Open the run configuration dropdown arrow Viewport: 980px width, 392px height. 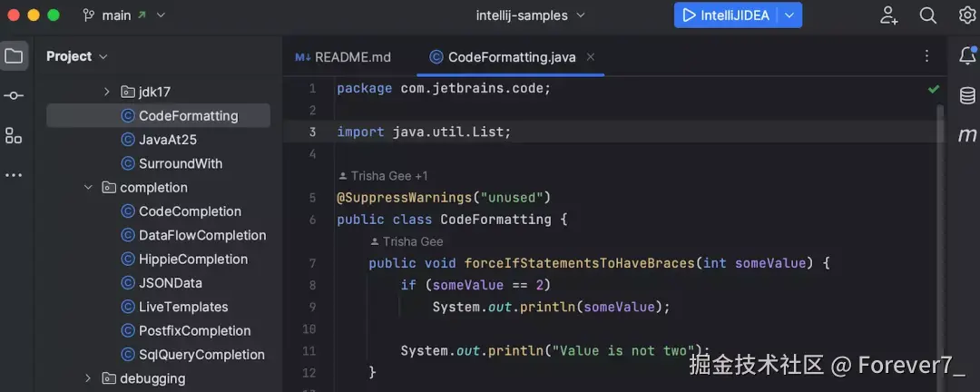pos(790,15)
